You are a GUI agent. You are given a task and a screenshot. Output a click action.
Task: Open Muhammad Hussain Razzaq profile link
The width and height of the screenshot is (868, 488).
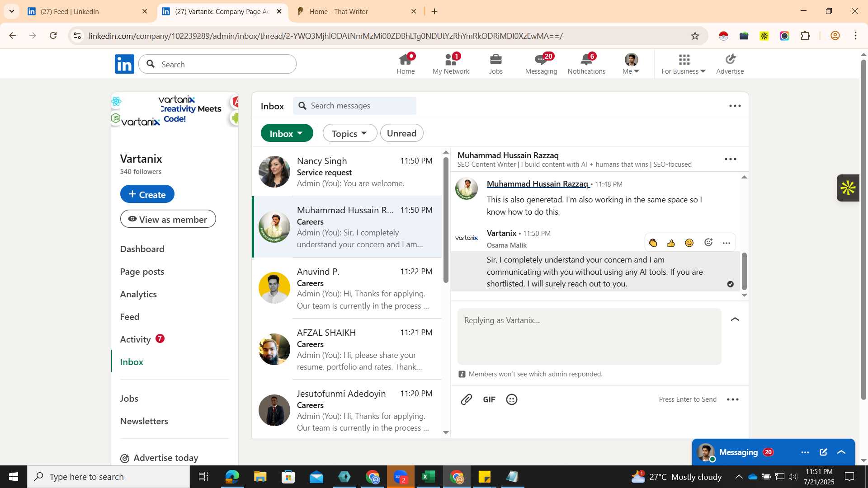coord(538,184)
